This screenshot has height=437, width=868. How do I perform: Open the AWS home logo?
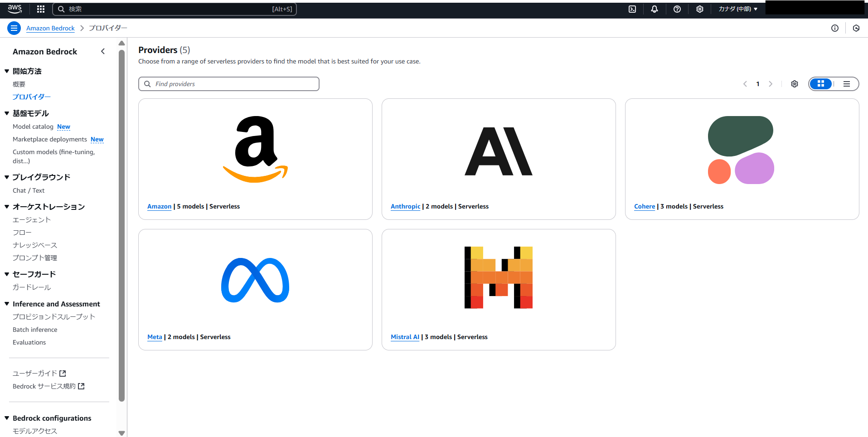[x=15, y=9]
